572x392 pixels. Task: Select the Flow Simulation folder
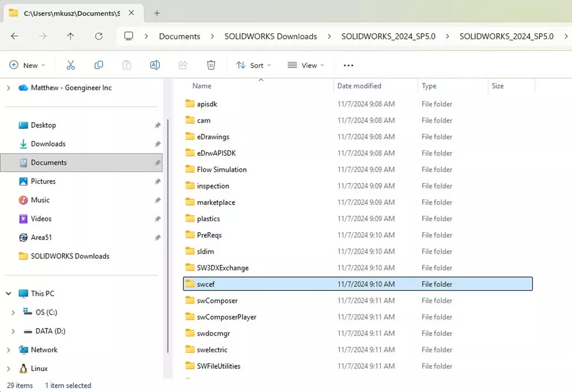(358, 170)
